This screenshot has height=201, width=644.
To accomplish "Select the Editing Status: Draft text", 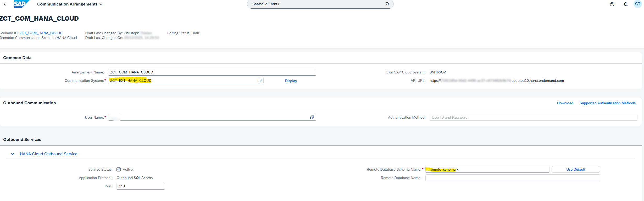I will [183, 33].
